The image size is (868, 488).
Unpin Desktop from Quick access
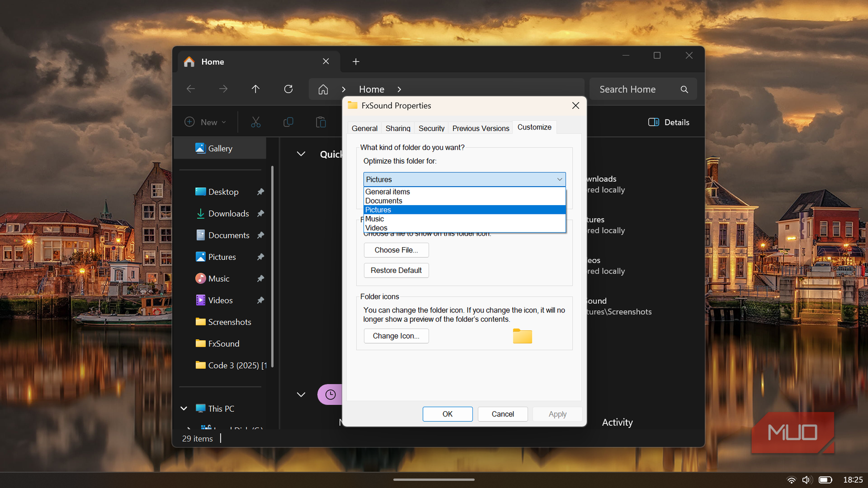point(260,191)
